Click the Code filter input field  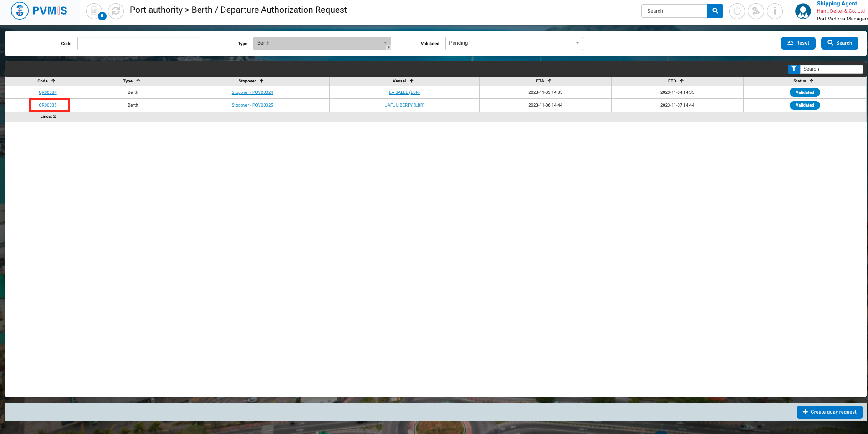point(138,43)
